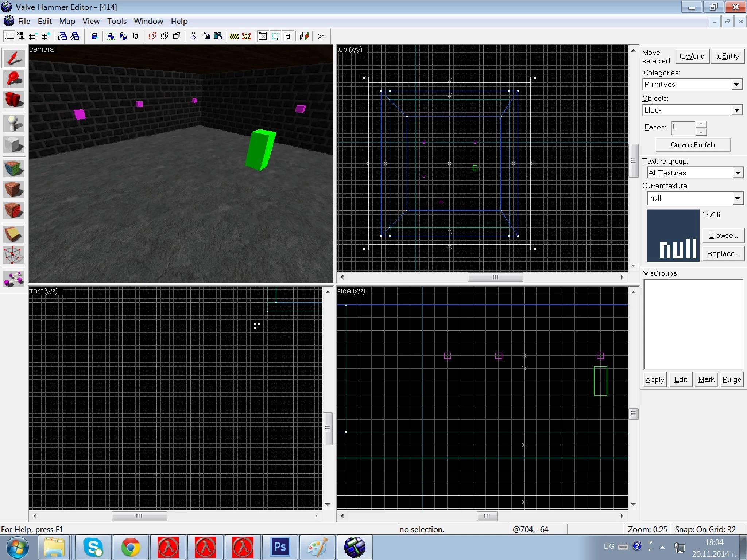The width and height of the screenshot is (747, 560).
Task: Open the Map menu
Action: 67,21
